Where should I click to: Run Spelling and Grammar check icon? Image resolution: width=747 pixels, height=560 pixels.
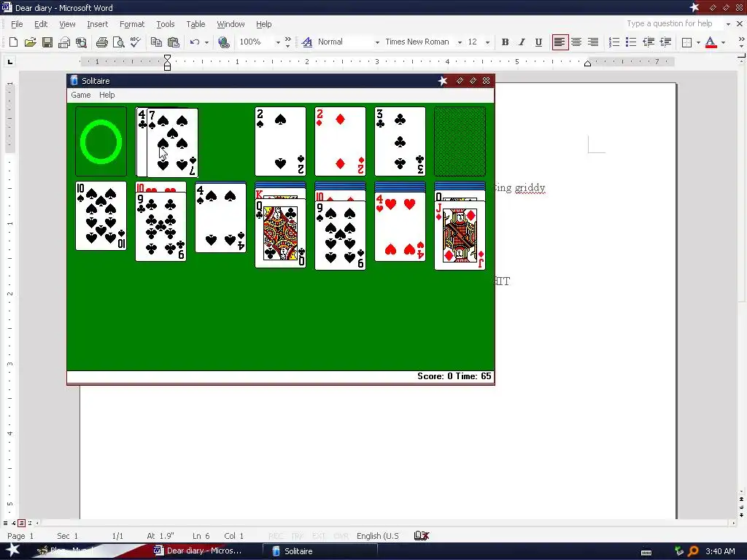tap(135, 42)
